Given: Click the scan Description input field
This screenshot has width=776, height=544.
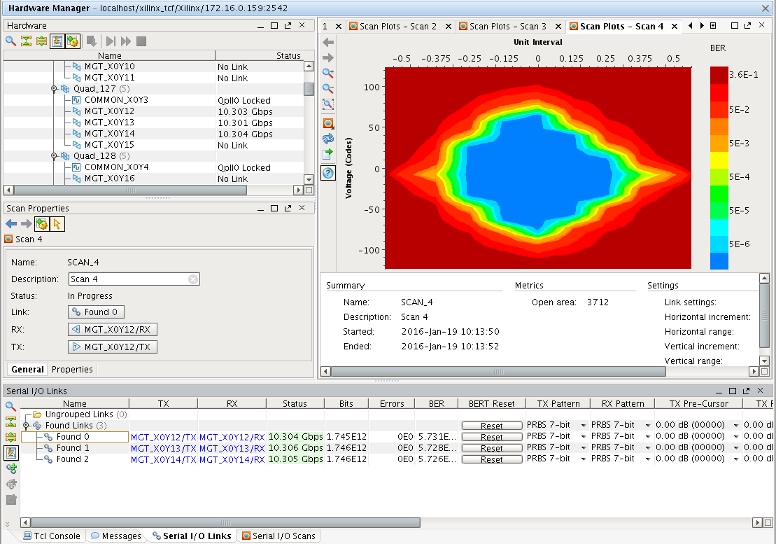Looking at the screenshot, I should coord(134,279).
